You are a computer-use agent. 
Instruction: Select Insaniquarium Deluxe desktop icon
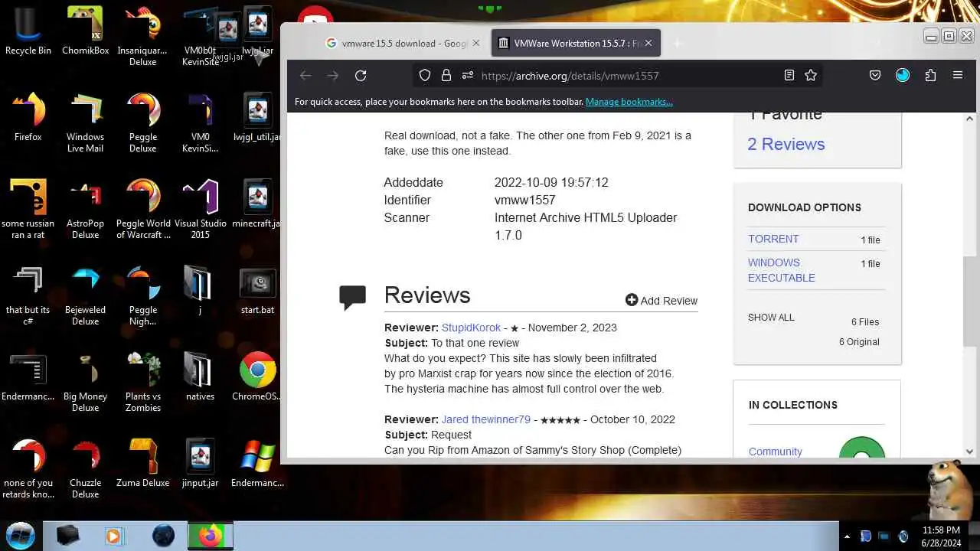[142, 37]
